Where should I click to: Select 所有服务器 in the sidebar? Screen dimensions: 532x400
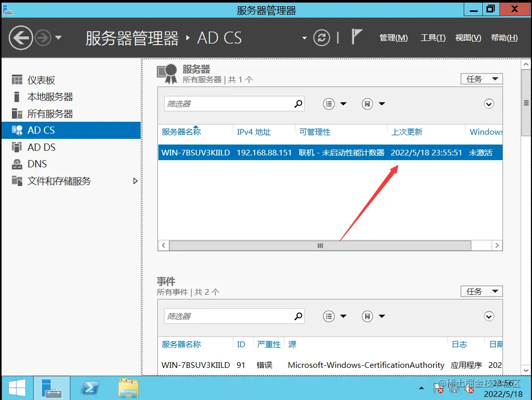point(71,114)
